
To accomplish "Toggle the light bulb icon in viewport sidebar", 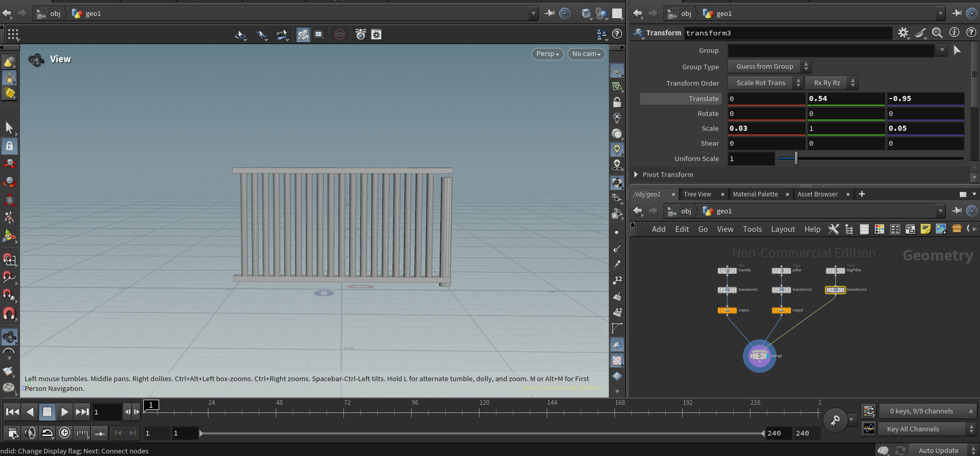I will tap(617, 149).
